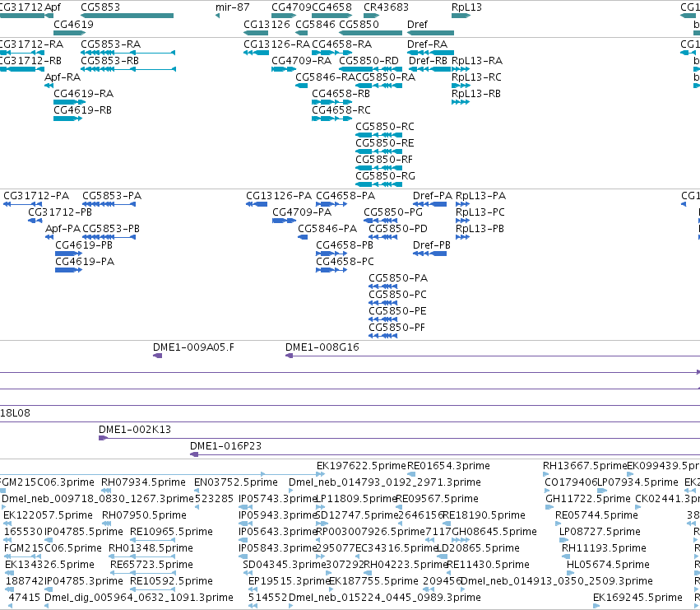Click EST GH11722.5prime label
700x610 pixels.
coord(588,499)
